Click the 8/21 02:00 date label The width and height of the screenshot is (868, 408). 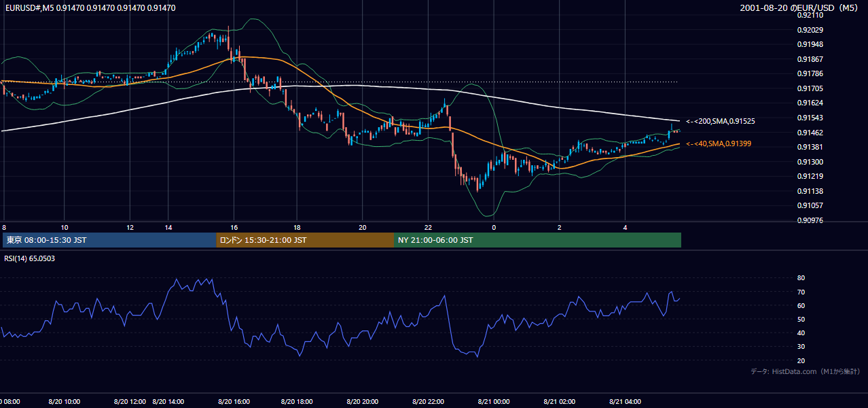(560, 401)
